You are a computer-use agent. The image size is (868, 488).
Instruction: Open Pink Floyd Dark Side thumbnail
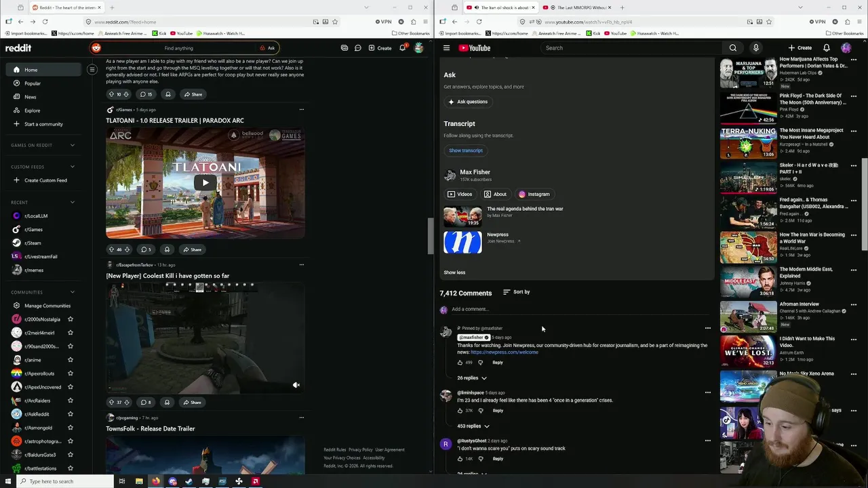point(749,108)
